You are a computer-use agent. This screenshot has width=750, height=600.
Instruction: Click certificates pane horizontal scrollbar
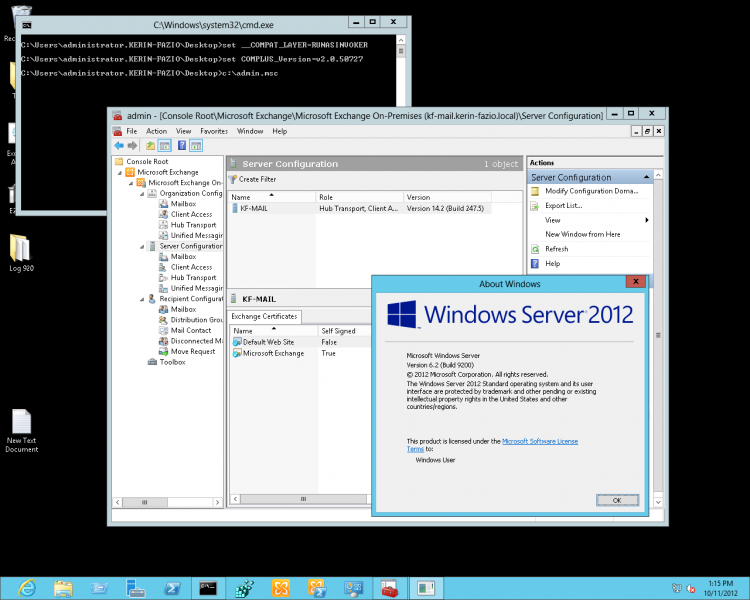[302, 499]
